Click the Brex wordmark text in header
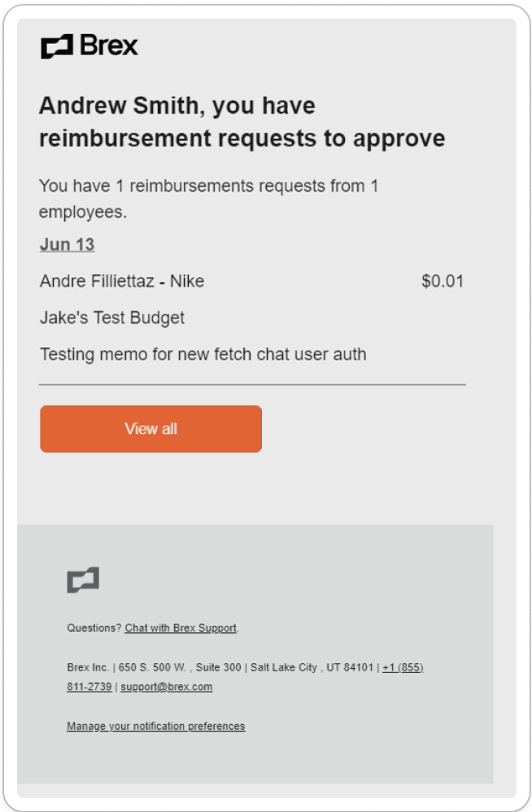Image resolution: width=532 pixels, height=812 pixels. pos(109,46)
